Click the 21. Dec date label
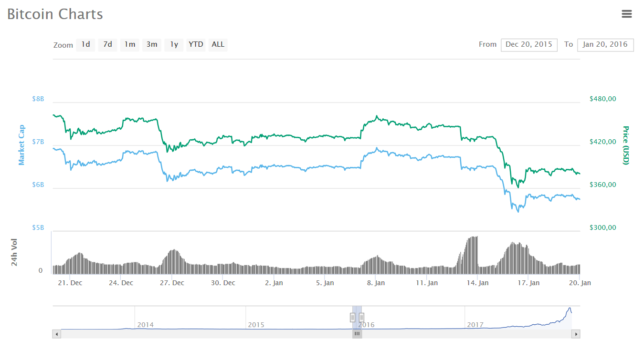Screen dimensions: 644x340 [70, 283]
